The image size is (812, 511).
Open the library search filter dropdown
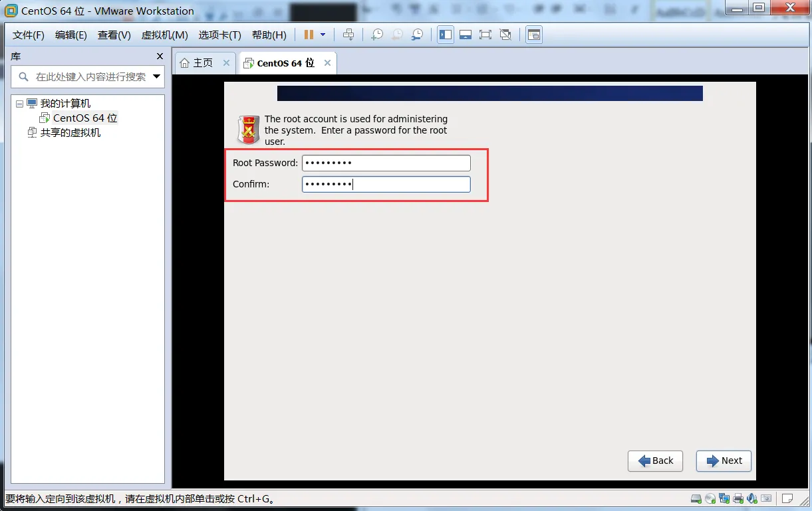pyautogui.click(x=157, y=76)
